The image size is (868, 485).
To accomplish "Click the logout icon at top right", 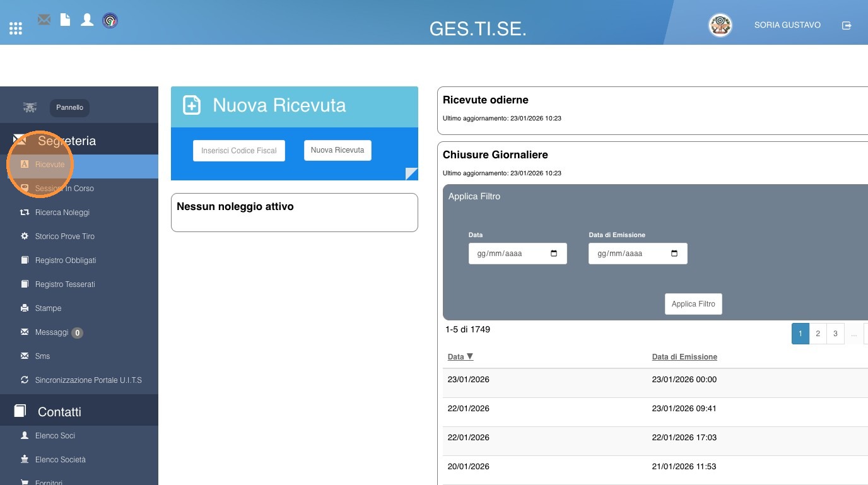I will (x=847, y=25).
